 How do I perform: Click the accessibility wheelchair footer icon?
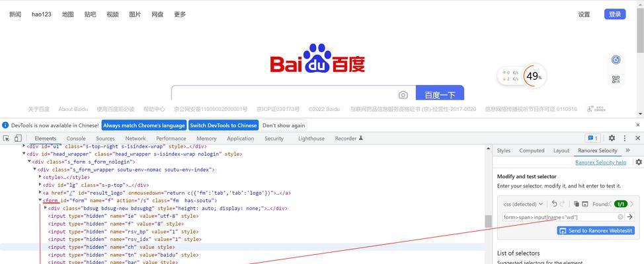(x=596, y=109)
